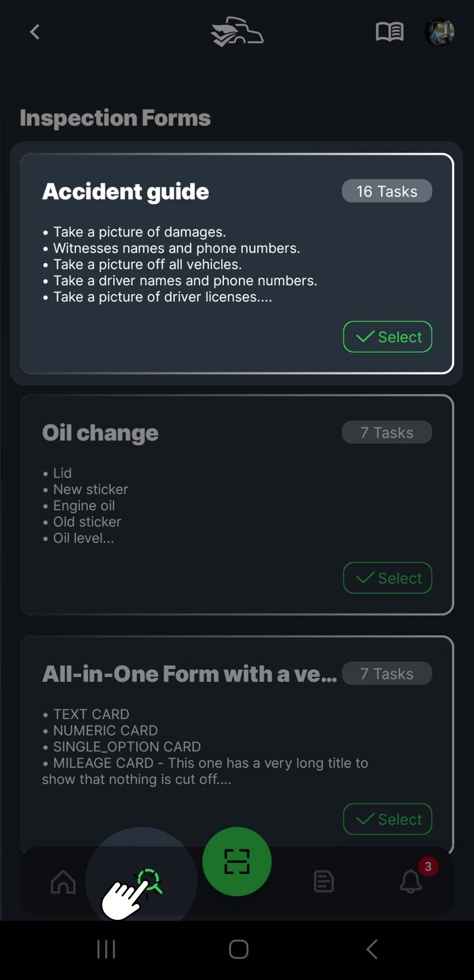Image resolution: width=474 pixels, height=980 pixels.
Task: Tap the Android recent apps button
Action: pos(106,949)
